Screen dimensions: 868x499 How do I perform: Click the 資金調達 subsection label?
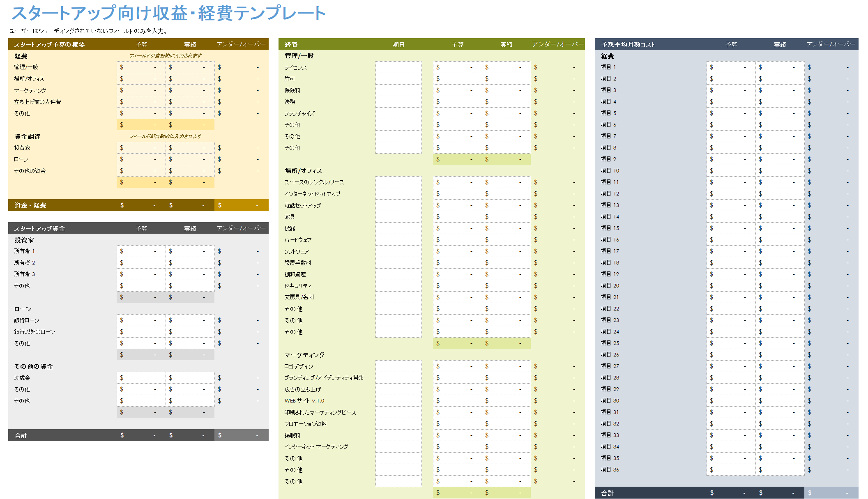click(28, 136)
